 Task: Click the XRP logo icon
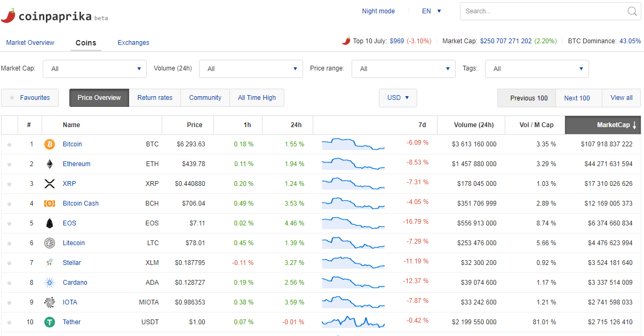50,184
